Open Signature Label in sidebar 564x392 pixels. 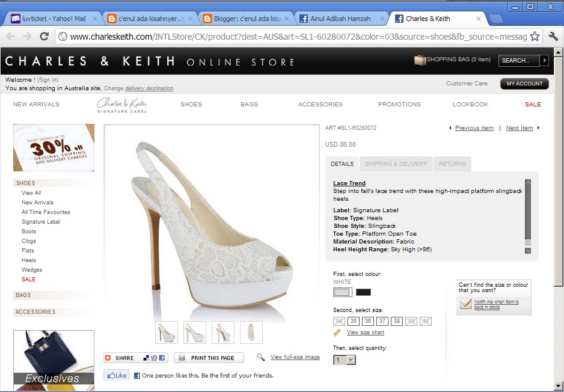tap(41, 221)
